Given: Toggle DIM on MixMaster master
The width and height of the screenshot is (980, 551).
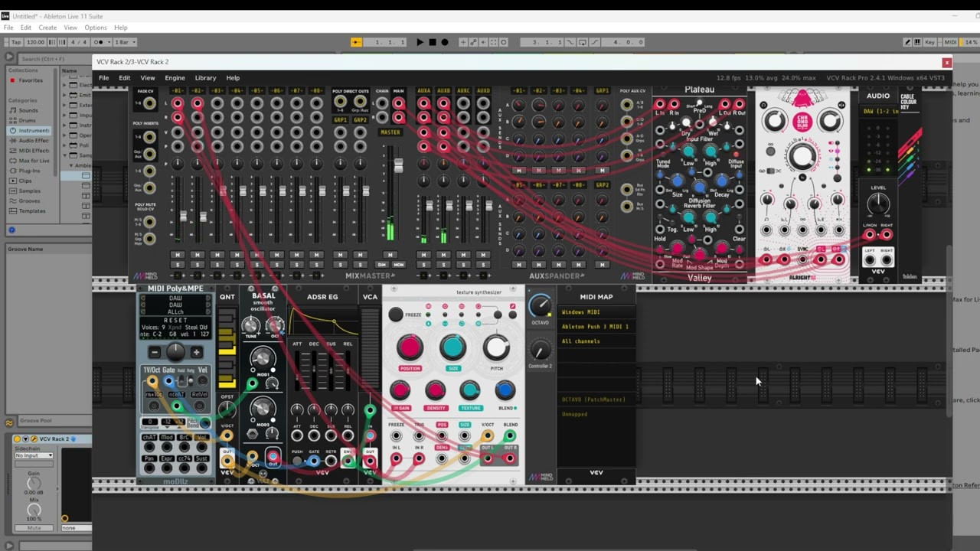Looking at the screenshot, I should (x=381, y=265).
